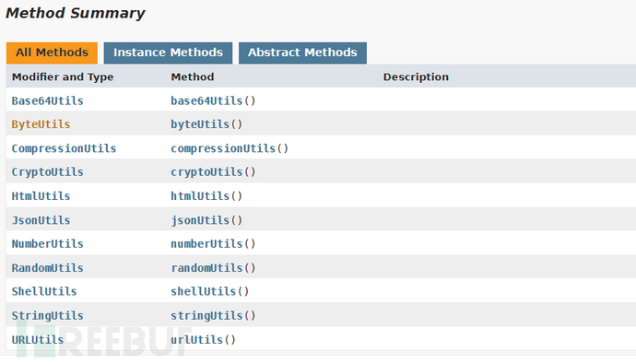
Task: Open the ByteUtils type link
Action: [x=41, y=124]
